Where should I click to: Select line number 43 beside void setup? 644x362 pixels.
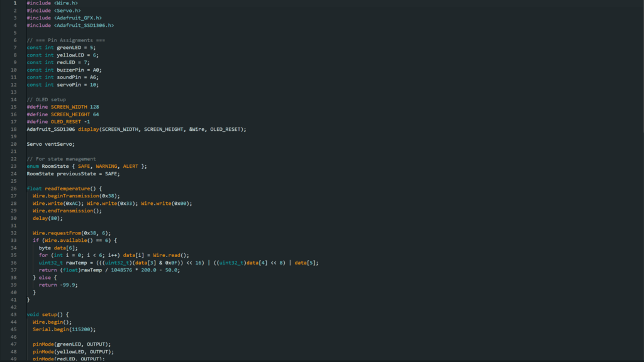coord(13,314)
